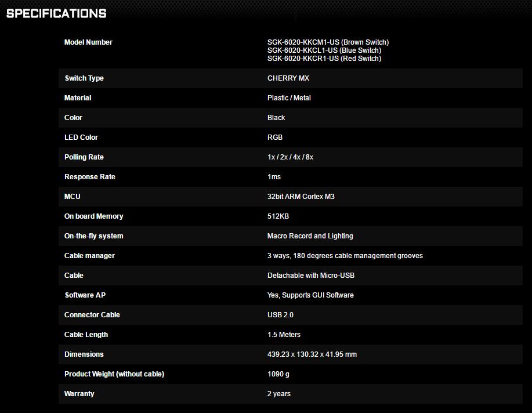Screen dimensions: 532x413
Task: Select the LED Color label
Action: coord(81,137)
